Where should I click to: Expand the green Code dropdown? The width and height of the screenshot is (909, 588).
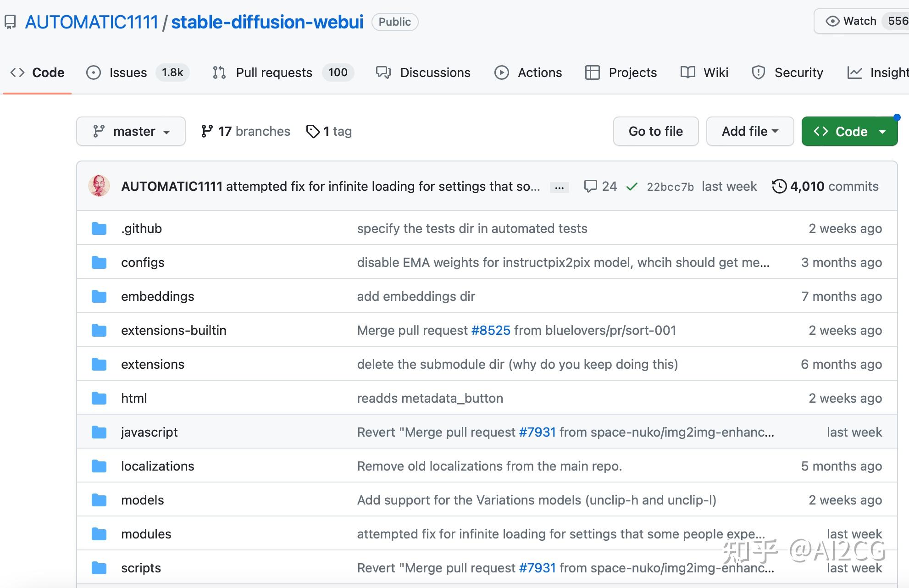[x=849, y=131]
